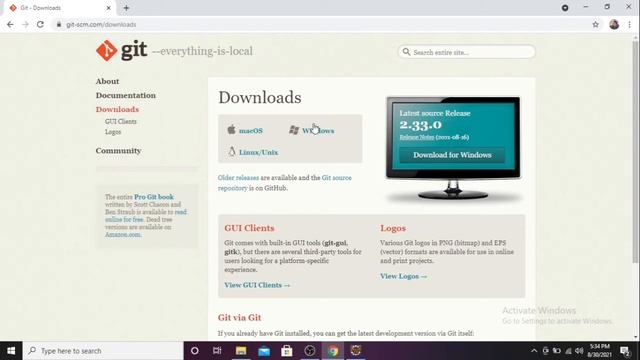Click the site lock icon
The width and height of the screenshot is (640, 360).
(59, 24)
